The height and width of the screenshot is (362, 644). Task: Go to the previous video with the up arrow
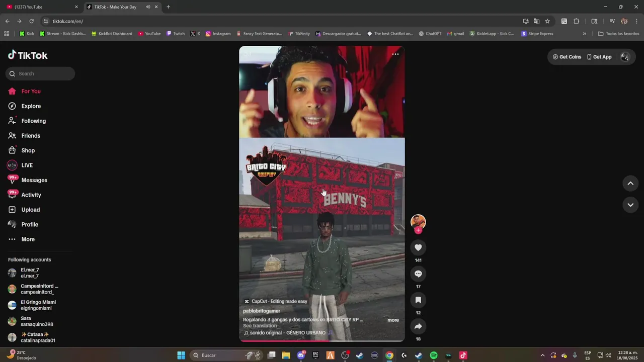630,184
